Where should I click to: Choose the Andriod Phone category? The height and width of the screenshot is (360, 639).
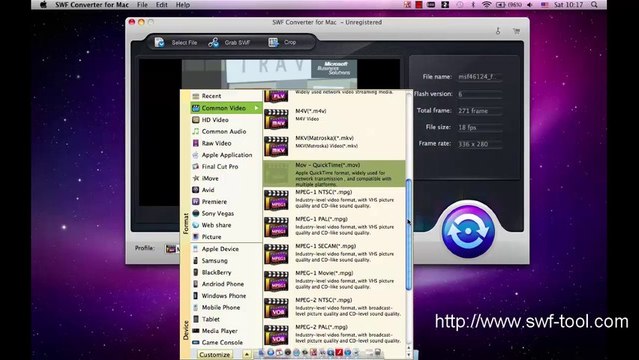(x=226, y=284)
